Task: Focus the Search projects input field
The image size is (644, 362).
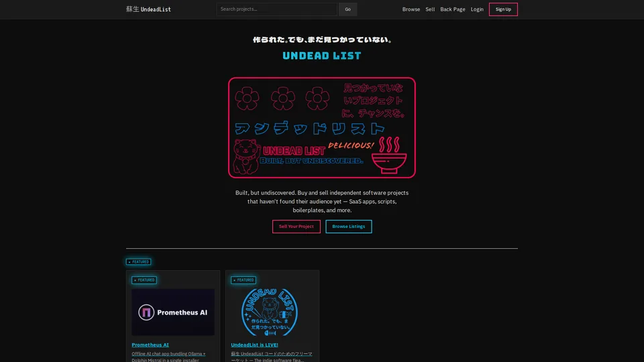Action: pos(276,9)
